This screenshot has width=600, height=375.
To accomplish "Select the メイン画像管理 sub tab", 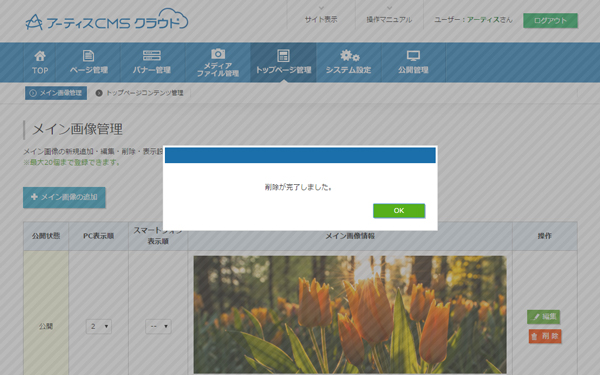I will click(56, 93).
